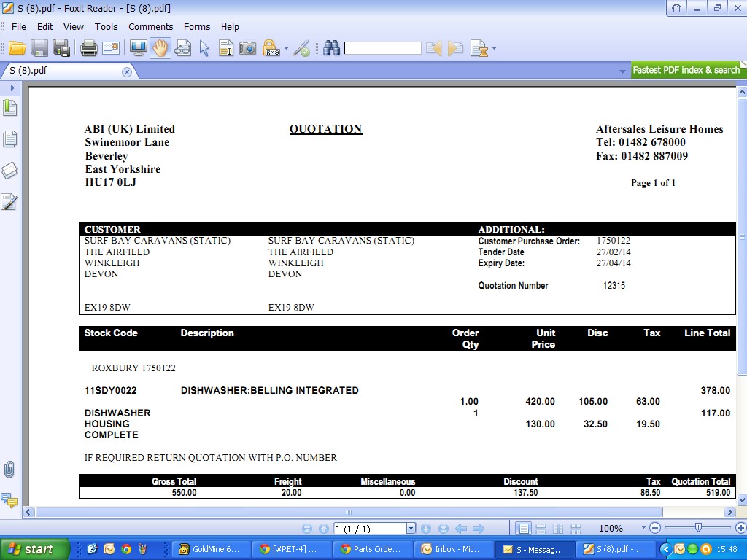This screenshot has height=560, width=747.
Task: Enable continuous page layout
Action: pyautogui.click(x=541, y=529)
